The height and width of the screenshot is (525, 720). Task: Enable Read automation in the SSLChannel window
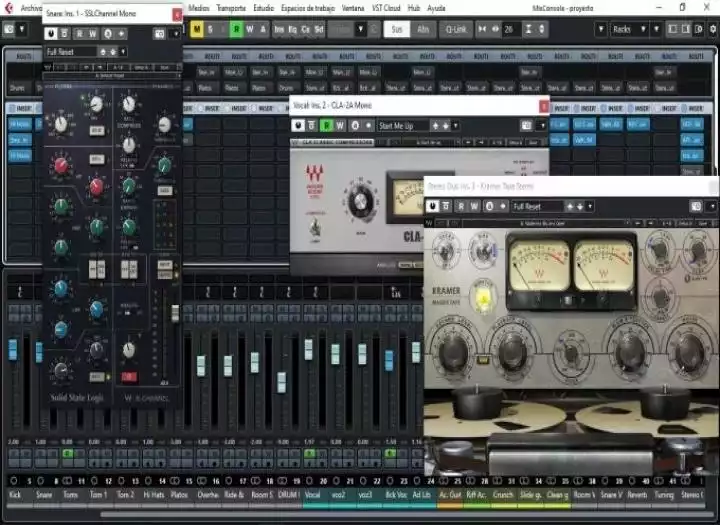tap(80, 34)
